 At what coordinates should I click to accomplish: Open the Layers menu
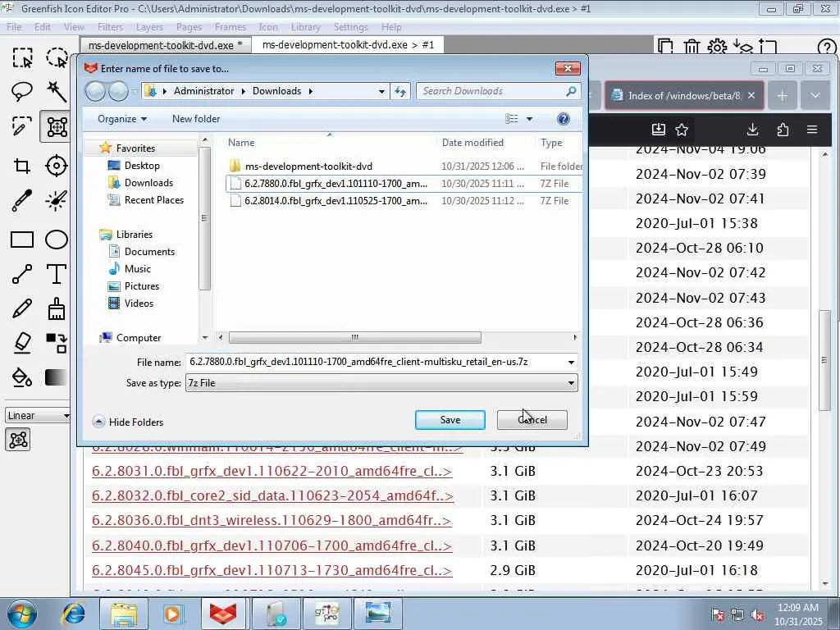(149, 27)
